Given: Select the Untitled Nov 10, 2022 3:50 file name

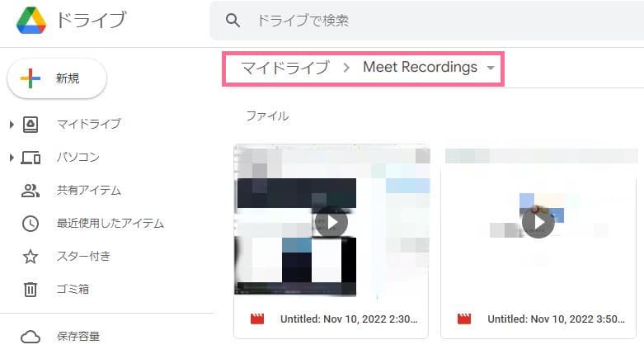Looking at the screenshot, I should pyautogui.click(x=556, y=319).
